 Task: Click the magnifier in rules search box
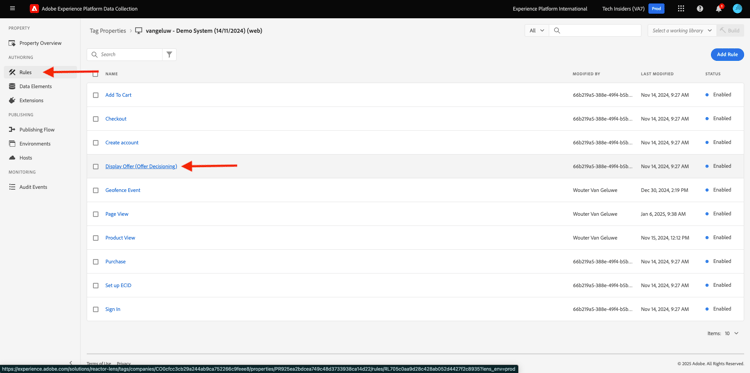95,55
